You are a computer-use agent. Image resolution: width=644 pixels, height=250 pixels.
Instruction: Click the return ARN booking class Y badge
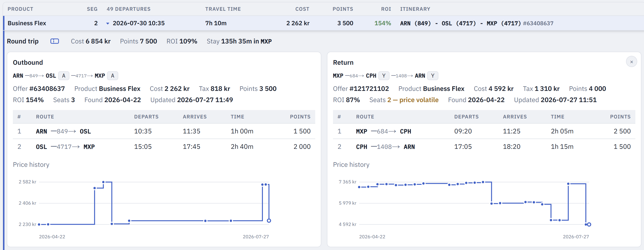click(x=433, y=76)
